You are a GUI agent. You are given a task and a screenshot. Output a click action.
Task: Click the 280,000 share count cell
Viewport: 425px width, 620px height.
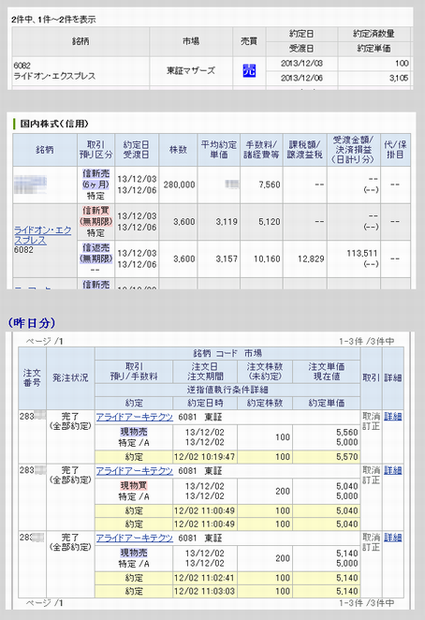click(179, 185)
